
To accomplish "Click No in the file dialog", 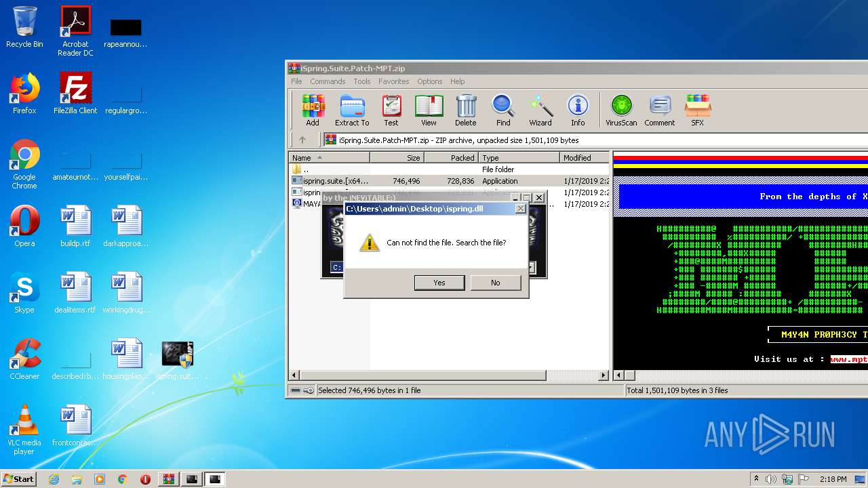I will [x=496, y=283].
